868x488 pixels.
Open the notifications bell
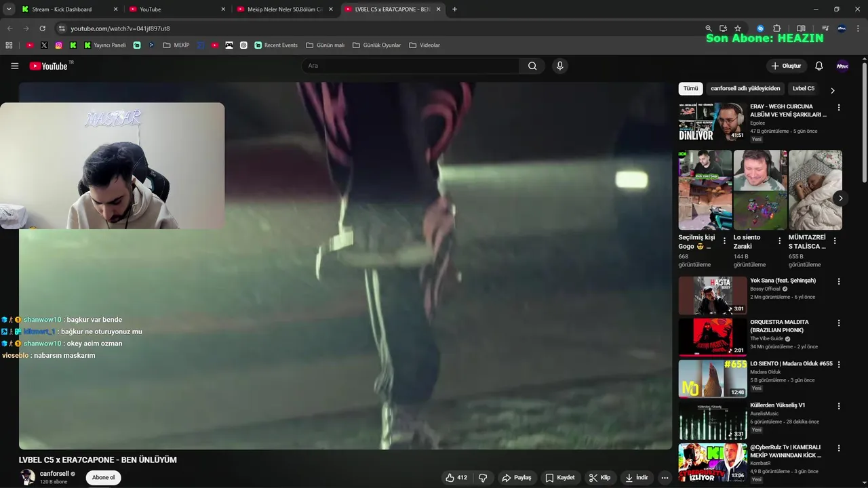pos(819,66)
